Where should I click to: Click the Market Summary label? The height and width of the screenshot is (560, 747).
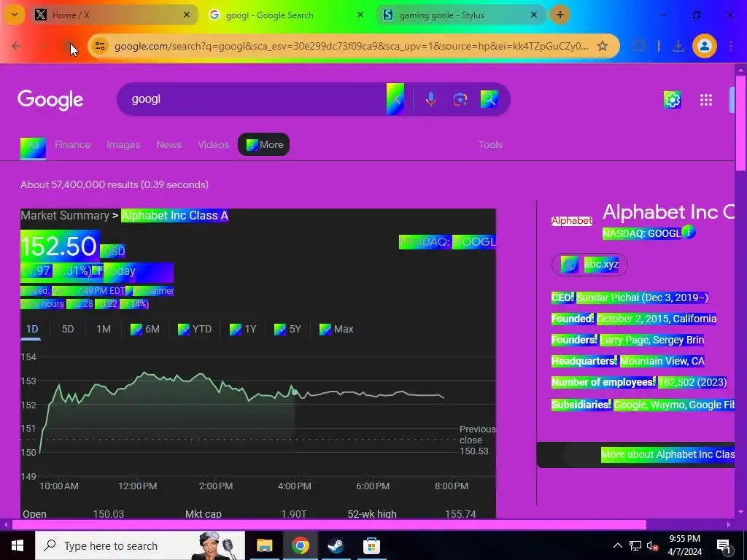(x=65, y=216)
